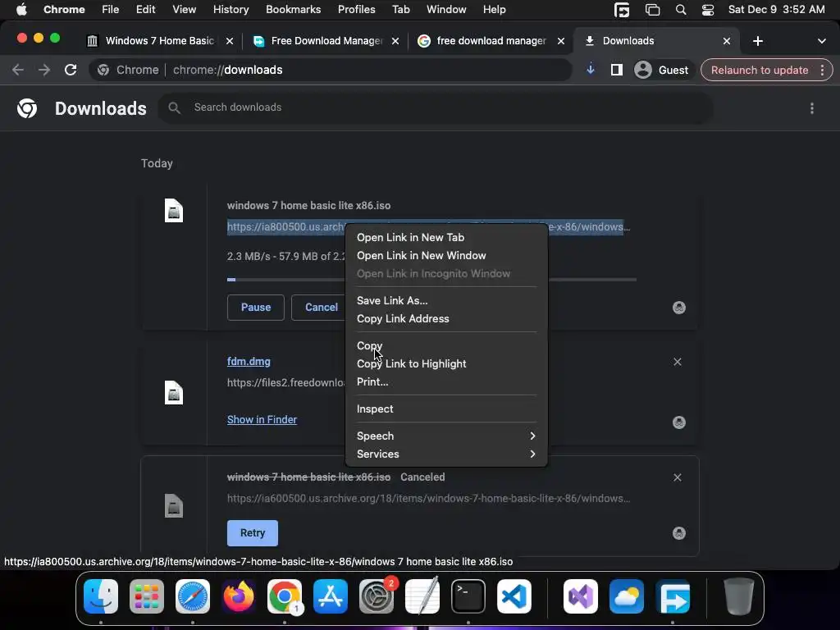Click the iso download progress bar
The width and height of the screenshot is (840, 630).
pyautogui.click(x=431, y=280)
